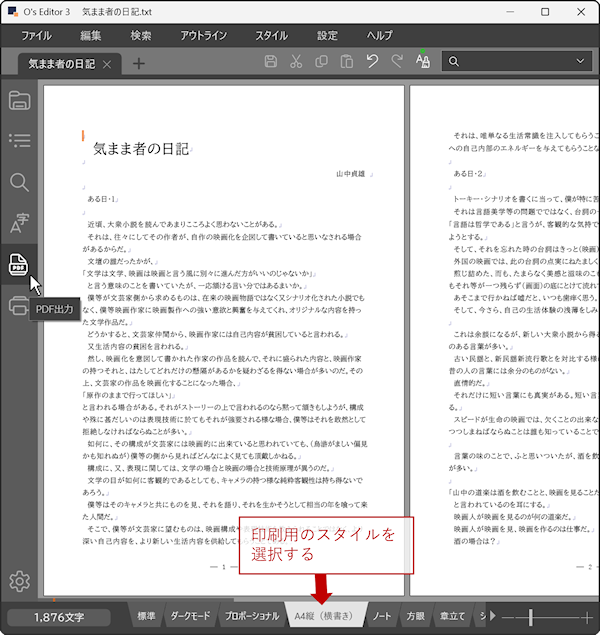Add a new tab with plus button
Image resolution: width=600 pixels, height=635 pixels.
[139, 63]
